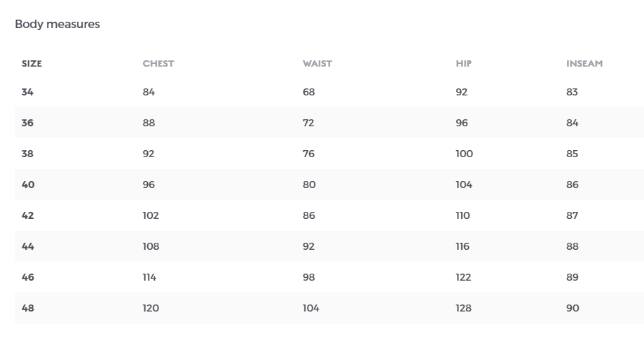Select the size 42 row label

[x=27, y=215]
